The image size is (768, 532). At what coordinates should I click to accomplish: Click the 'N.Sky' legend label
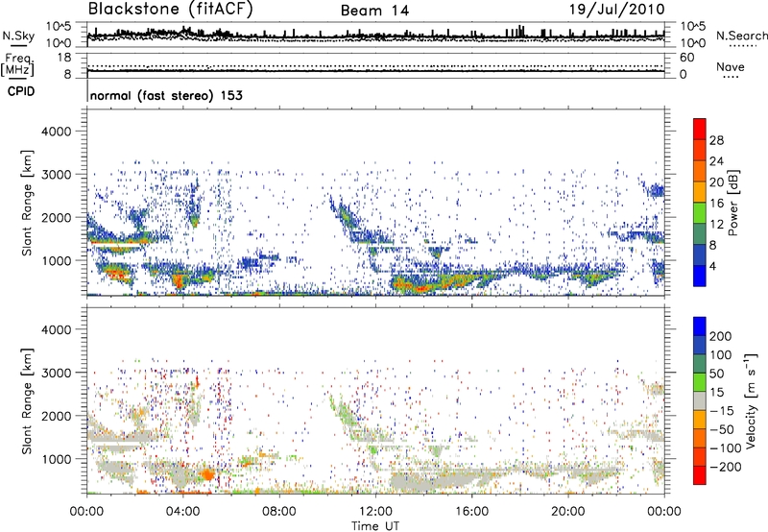tap(18, 36)
